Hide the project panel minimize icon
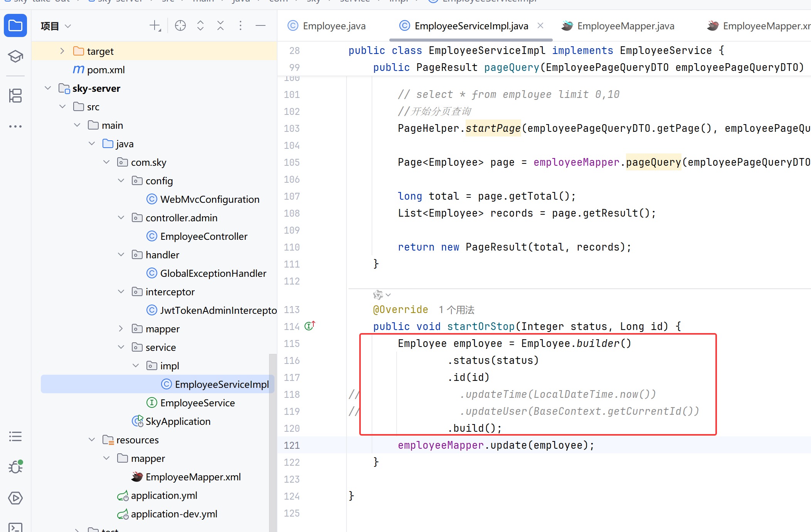 (261, 26)
